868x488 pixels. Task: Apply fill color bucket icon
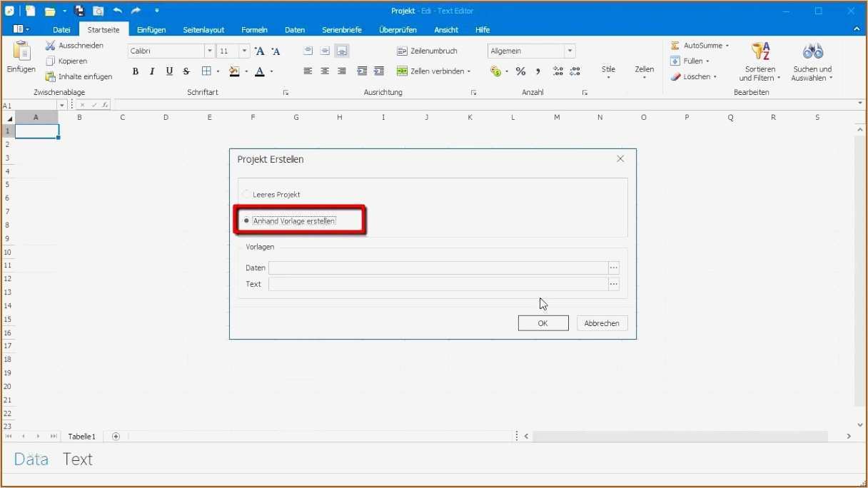click(x=234, y=71)
